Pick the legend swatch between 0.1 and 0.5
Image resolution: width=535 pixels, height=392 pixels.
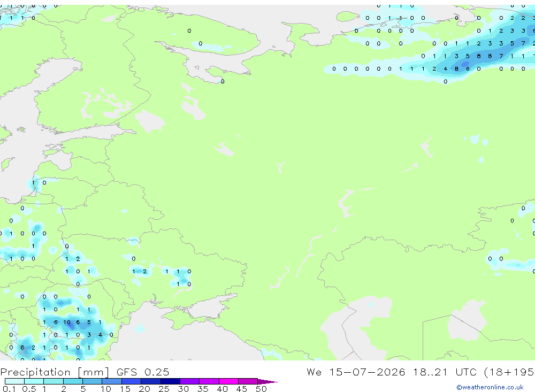(14, 381)
